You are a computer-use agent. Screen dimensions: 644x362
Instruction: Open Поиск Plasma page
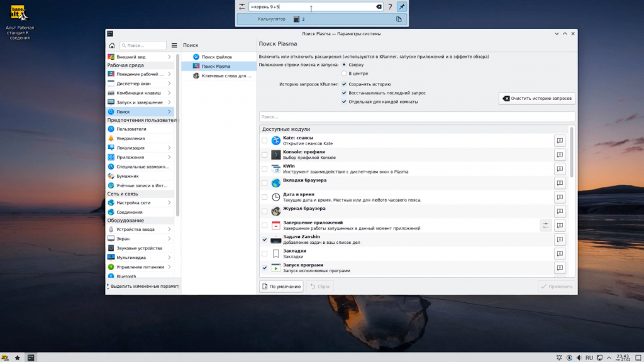(219, 66)
